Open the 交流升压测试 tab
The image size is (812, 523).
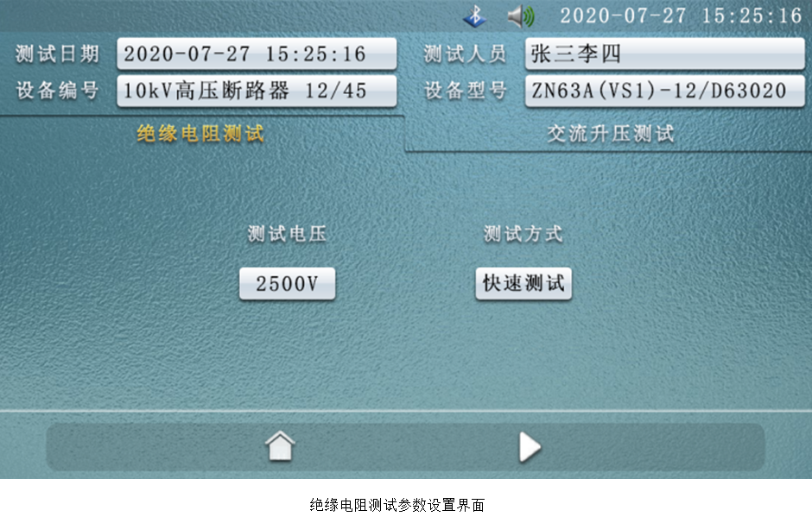(x=611, y=134)
